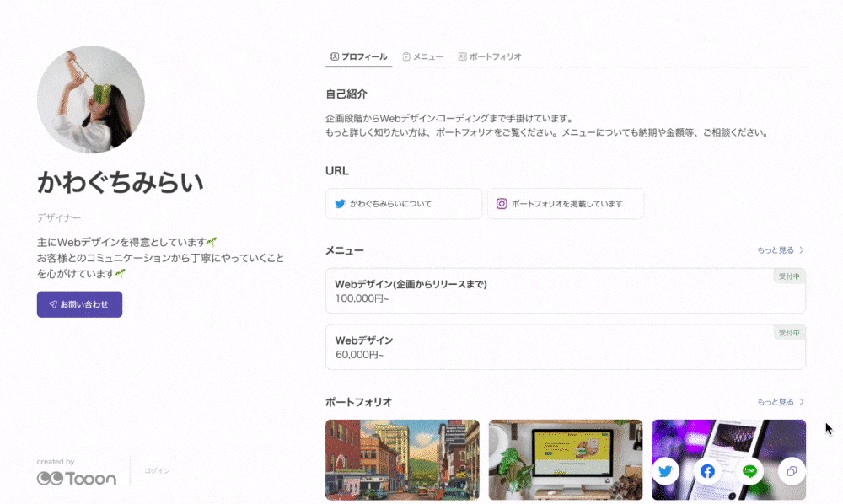Click もっと見る next to メニュー heading
The width and height of the screenshot is (843, 504).
(x=781, y=249)
